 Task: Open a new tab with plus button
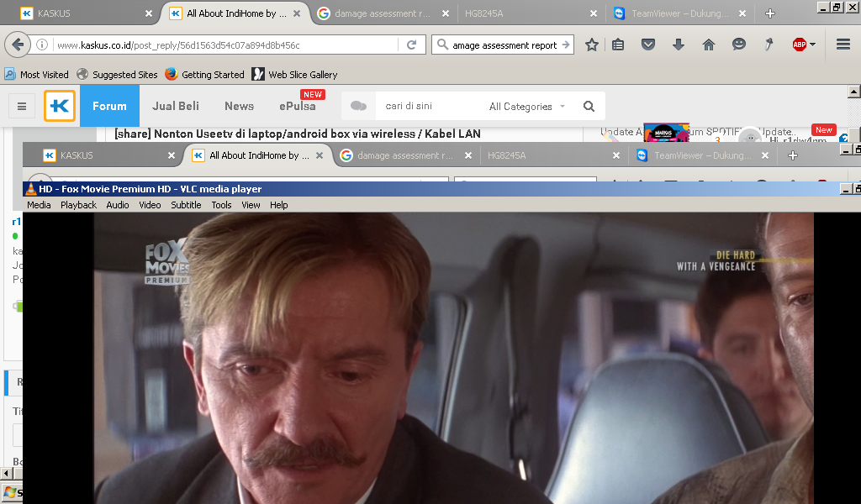[769, 13]
